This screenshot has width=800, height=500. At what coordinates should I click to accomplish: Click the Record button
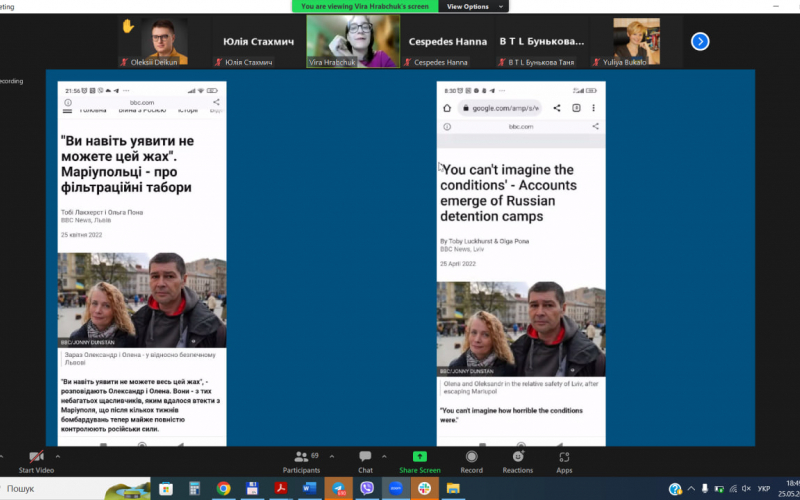point(471,462)
